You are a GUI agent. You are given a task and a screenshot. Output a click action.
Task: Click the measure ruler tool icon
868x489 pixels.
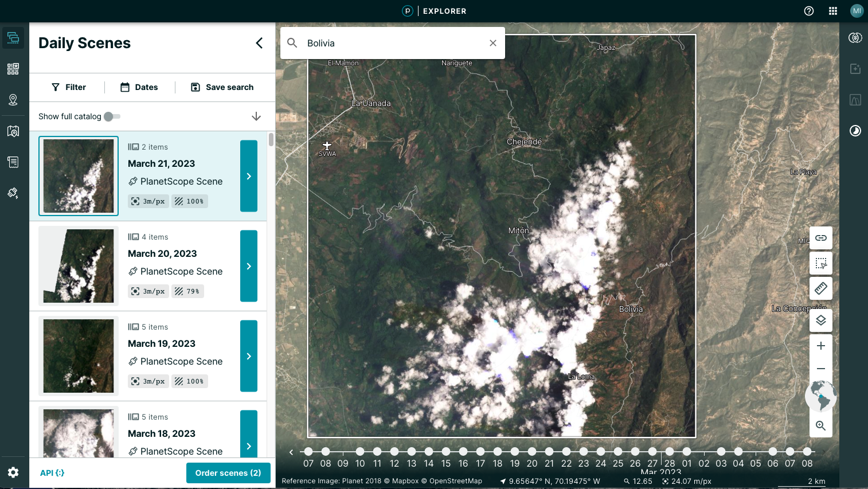tap(820, 288)
